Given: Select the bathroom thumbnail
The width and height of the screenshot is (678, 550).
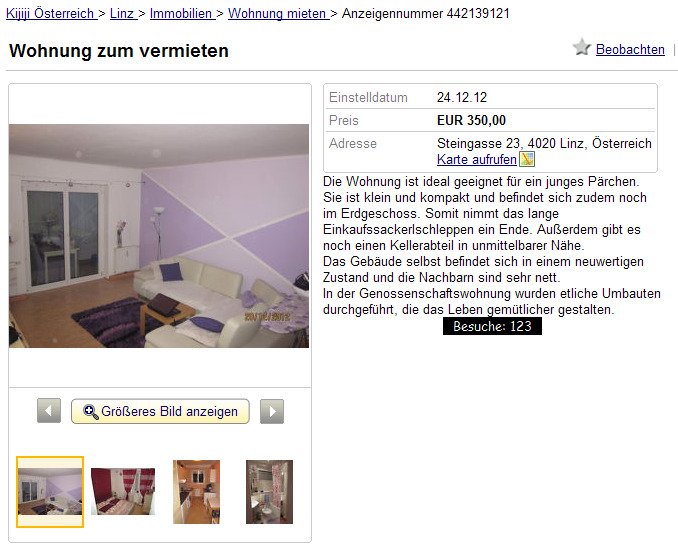Looking at the screenshot, I should (269, 492).
